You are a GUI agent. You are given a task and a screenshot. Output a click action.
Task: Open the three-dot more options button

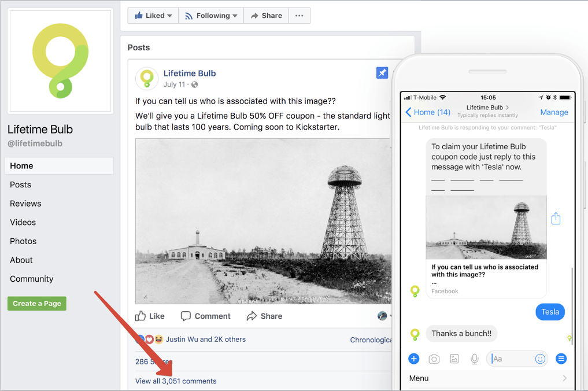(299, 16)
